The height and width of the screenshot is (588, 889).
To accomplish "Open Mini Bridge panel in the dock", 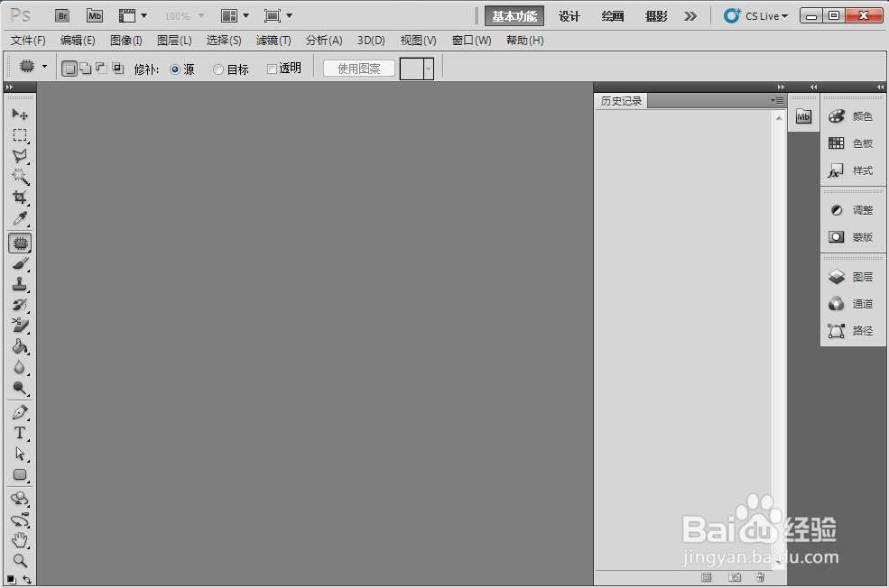I will coord(803,116).
